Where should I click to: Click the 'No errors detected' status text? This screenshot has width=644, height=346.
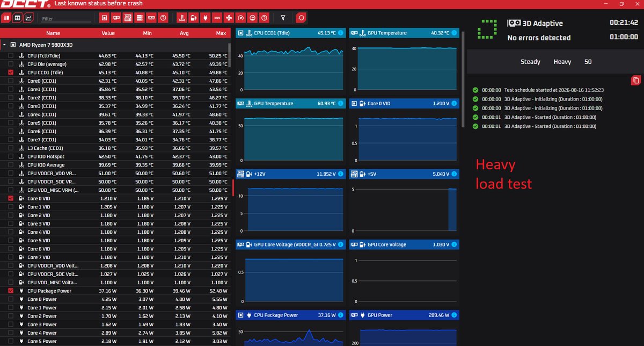pyautogui.click(x=539, y=38)
